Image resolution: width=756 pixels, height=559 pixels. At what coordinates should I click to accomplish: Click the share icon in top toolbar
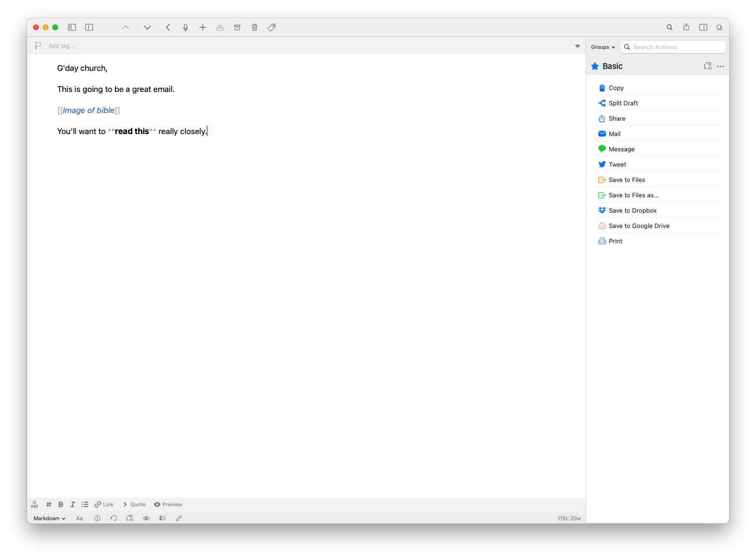point(686,27)
